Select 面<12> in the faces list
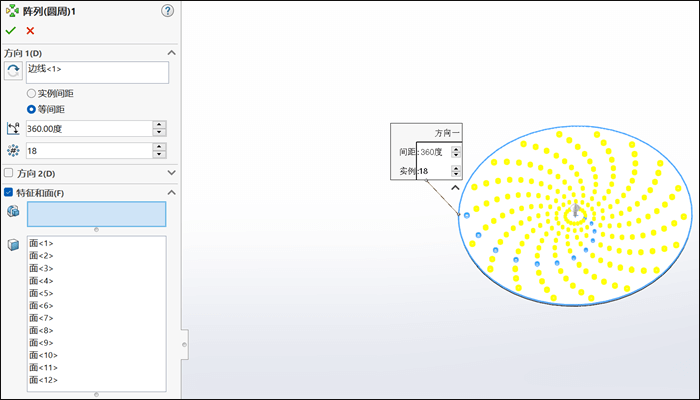The width and height of the screenshot is (700, 400). 43,380
